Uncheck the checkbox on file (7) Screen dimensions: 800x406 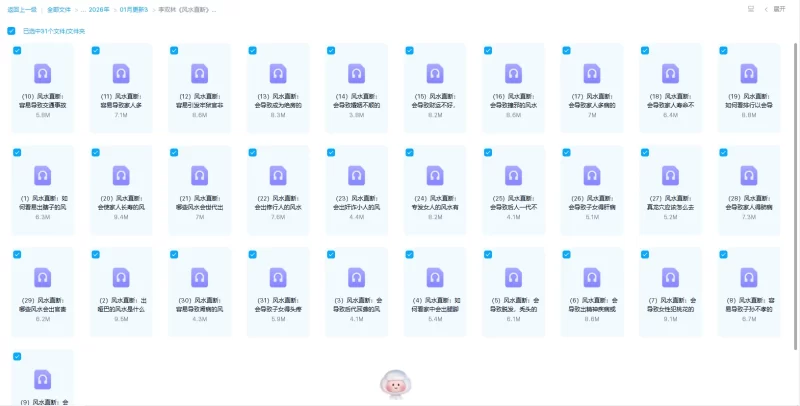tap(645, 255)
